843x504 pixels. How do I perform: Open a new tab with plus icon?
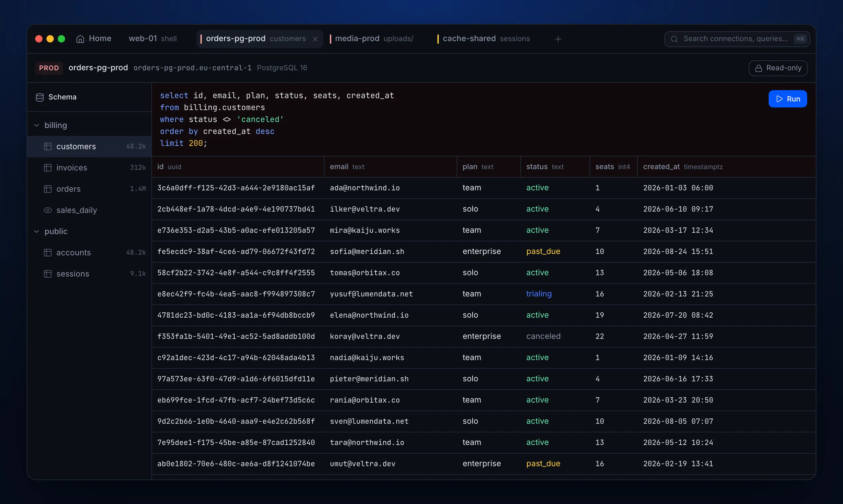click(x=558, y=39)
